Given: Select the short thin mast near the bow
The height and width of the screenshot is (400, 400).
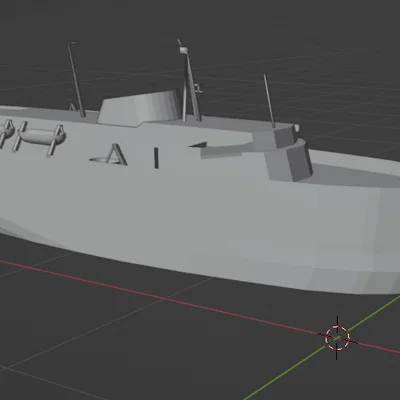Looking at the screenshot, I should 269,101.
